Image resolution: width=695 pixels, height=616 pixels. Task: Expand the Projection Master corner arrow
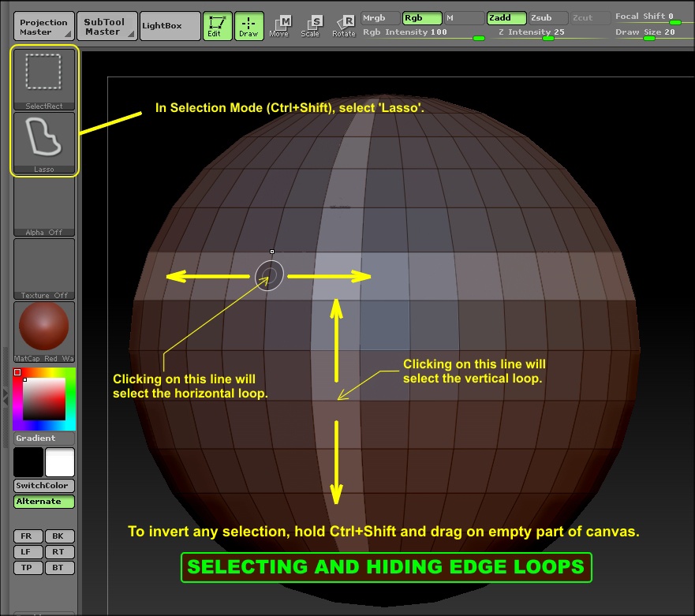(x=68, y=34)
